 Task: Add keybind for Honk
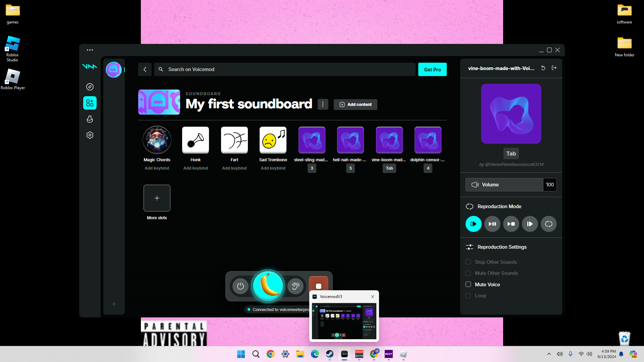[196, 168]
